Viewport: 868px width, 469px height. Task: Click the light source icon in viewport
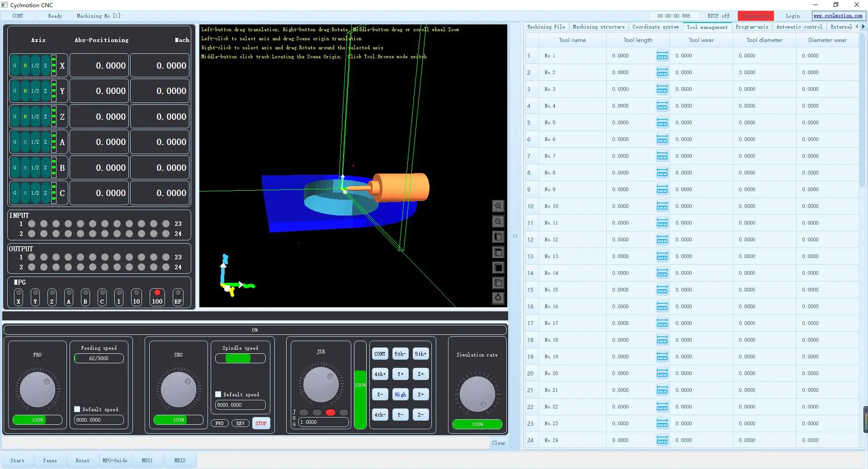click(x=498, y=298)
